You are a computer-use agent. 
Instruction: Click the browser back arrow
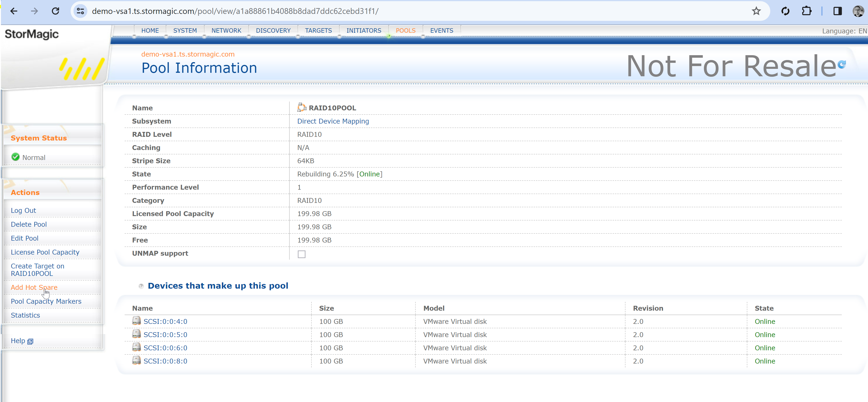[x=14, y=11]
